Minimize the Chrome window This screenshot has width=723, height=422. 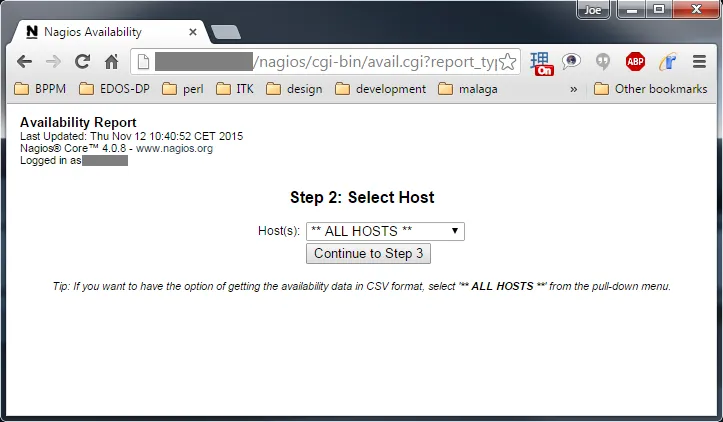(x=632, y=10)
